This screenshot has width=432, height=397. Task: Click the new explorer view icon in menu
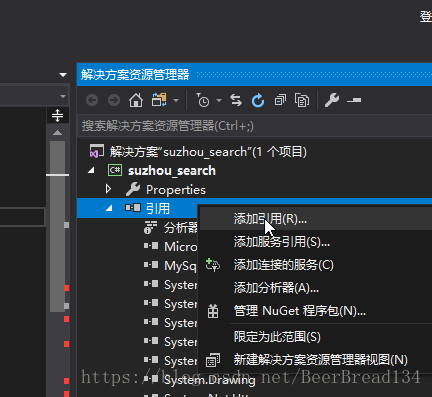tap(213, 360)
